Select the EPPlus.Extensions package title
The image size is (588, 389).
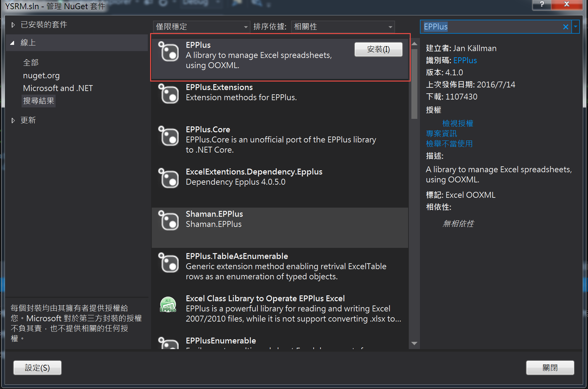pos(219,87)
